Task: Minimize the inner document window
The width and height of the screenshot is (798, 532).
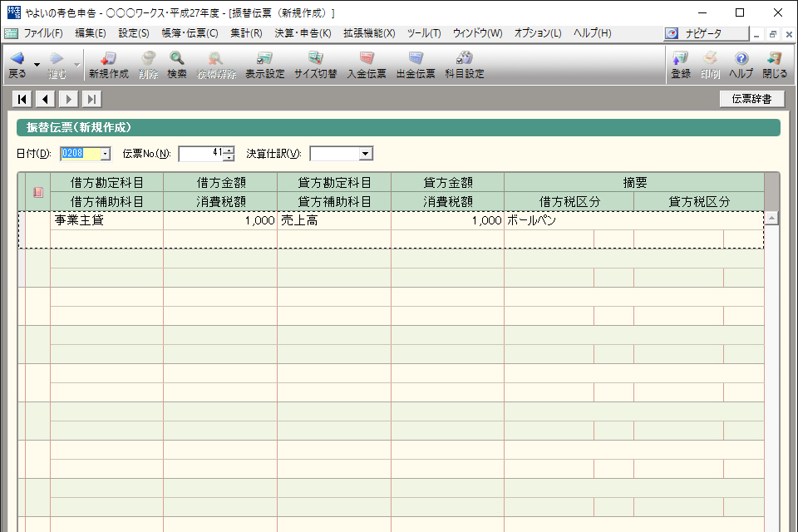Action: click(756, 34)
